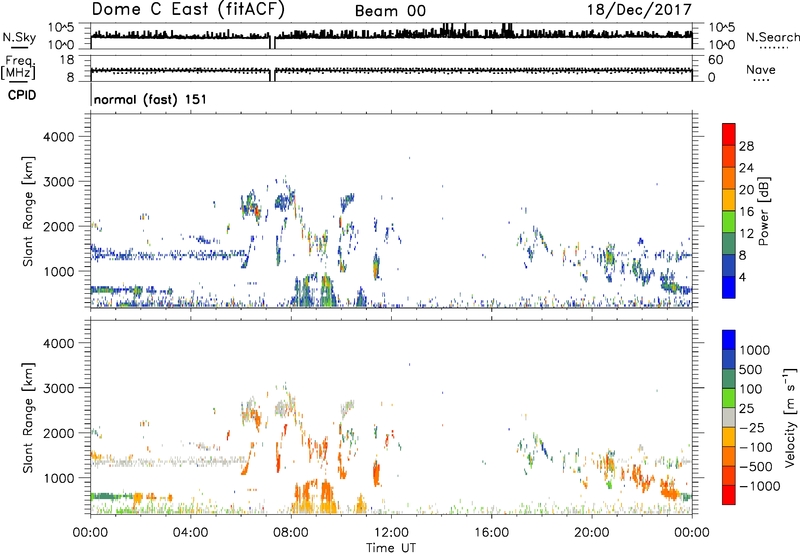Screen dimensions: 800x554
Task: Click the "Power [dB]" colorbar title
Action: (x=764, y=211)
